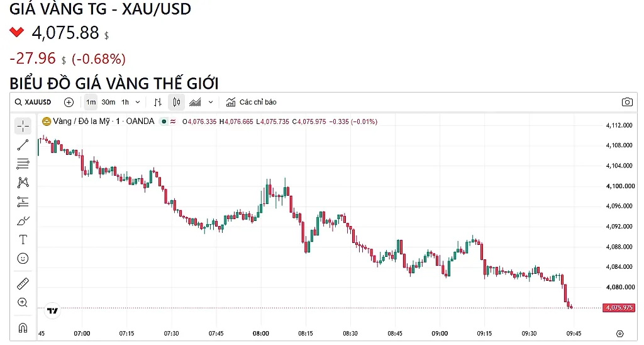Select the crosshair cursor tool

(23, 126)
